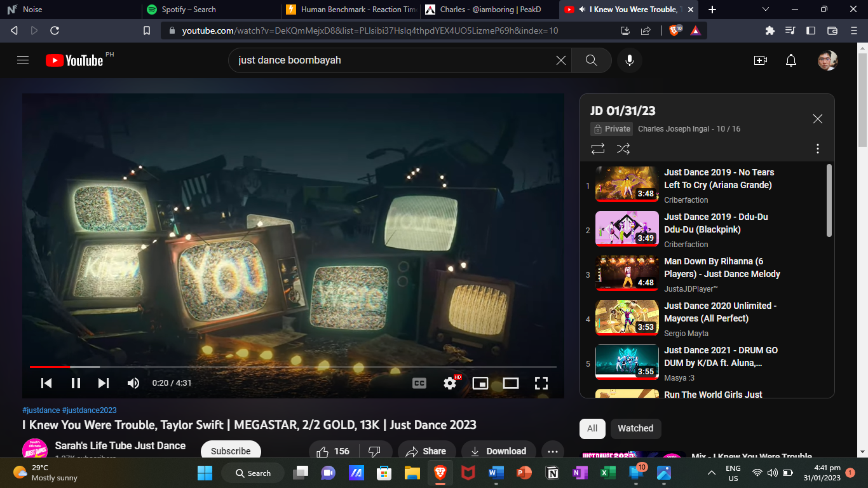Close the JD 01/31/23 playlist panel
This screenshot has height=488, width=868.
[818, 119]
